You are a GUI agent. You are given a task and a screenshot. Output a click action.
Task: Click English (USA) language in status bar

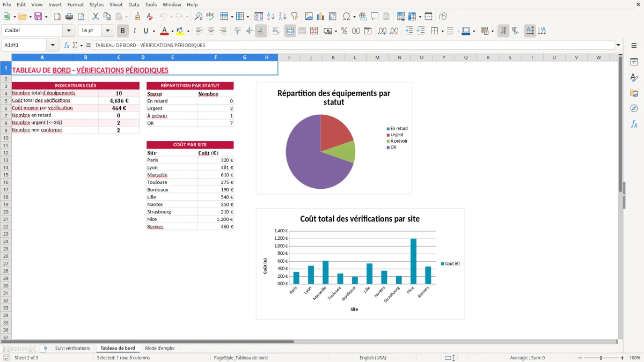(372, 358)
